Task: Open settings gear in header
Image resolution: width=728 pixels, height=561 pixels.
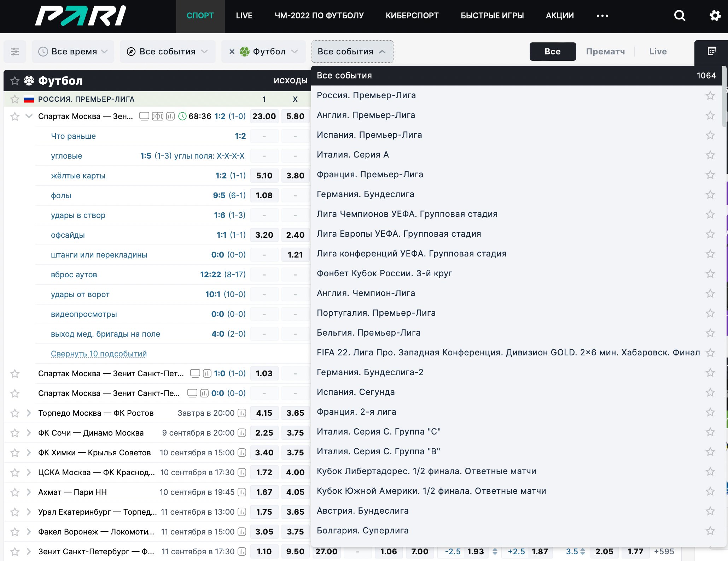Action: [715, 16]
